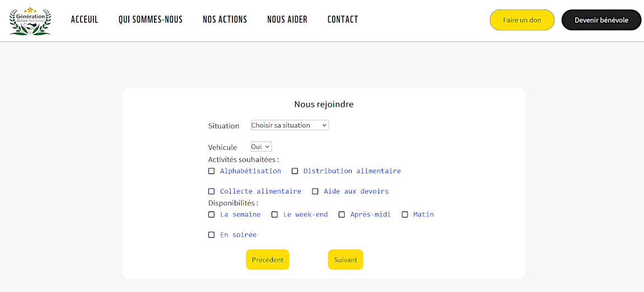Click the Devenir bénévole button
The width and height of the screenshot is (644, 292).
pos(601,20)
